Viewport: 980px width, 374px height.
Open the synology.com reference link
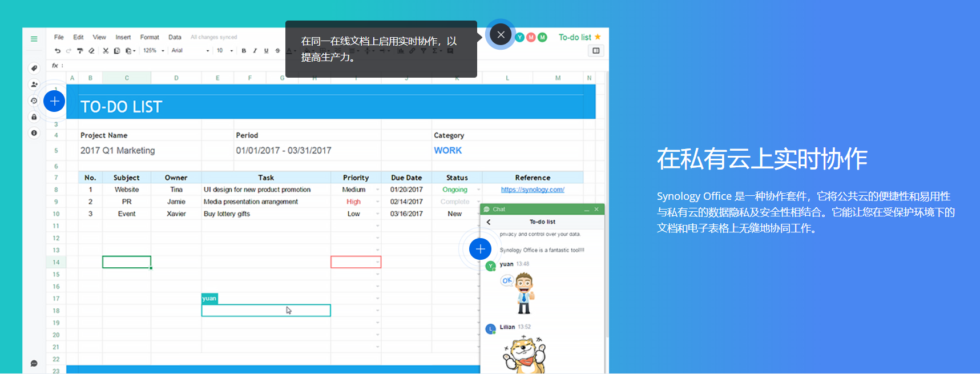[533, 190]
